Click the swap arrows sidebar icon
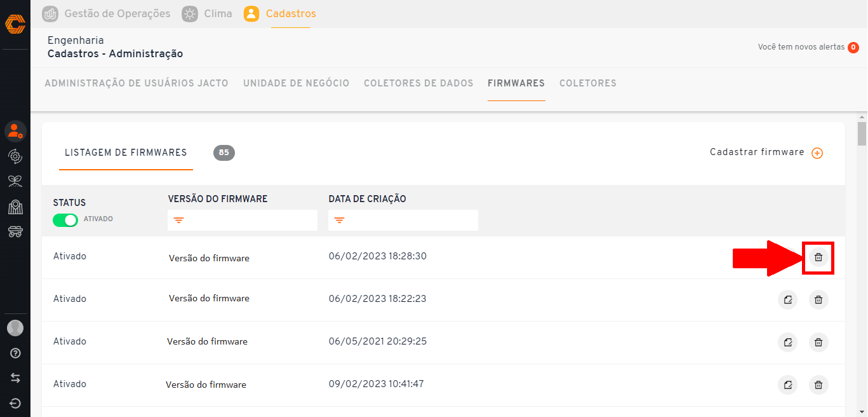Viewport: 868px width, 417px height. click(15, 378)
